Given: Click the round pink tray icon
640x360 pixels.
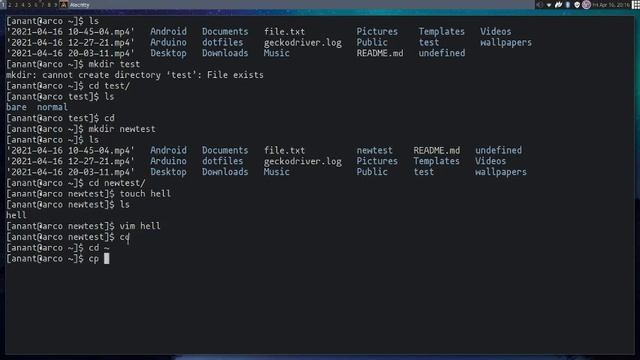Looking at the screenshot, I should [586, 5].
